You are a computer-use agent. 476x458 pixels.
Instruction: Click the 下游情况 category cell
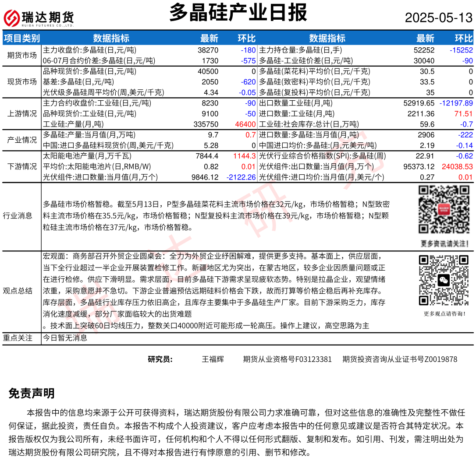tap(22, 166)
